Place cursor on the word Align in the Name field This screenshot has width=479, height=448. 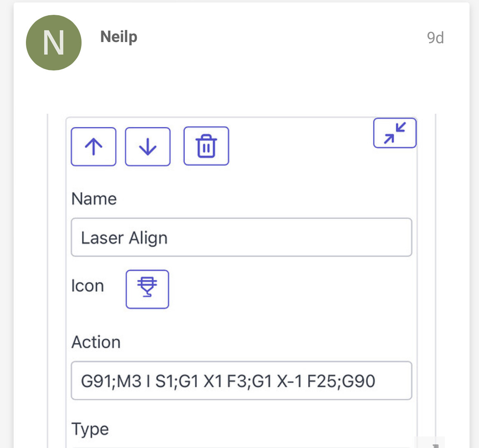pos(148,238)
